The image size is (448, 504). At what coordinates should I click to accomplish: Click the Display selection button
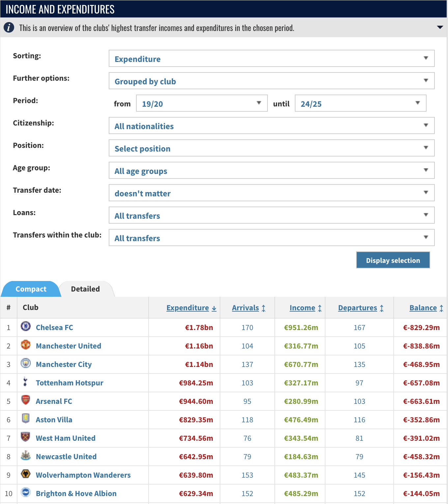coord(393,260)
